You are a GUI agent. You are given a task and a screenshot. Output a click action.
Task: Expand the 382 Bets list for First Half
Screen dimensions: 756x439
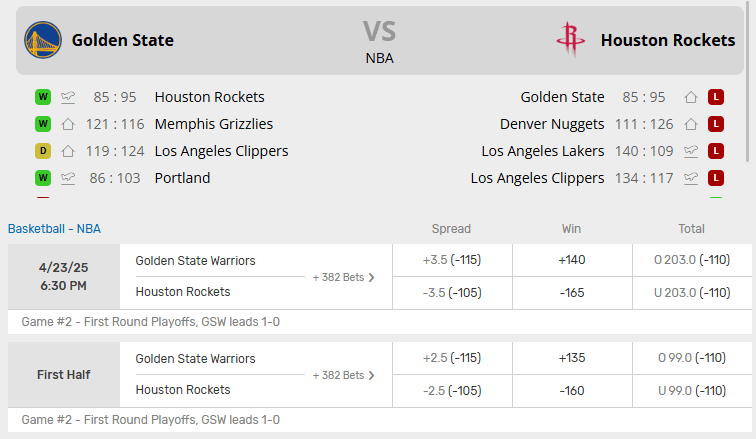pyautogui.click(x=344, y=375)
